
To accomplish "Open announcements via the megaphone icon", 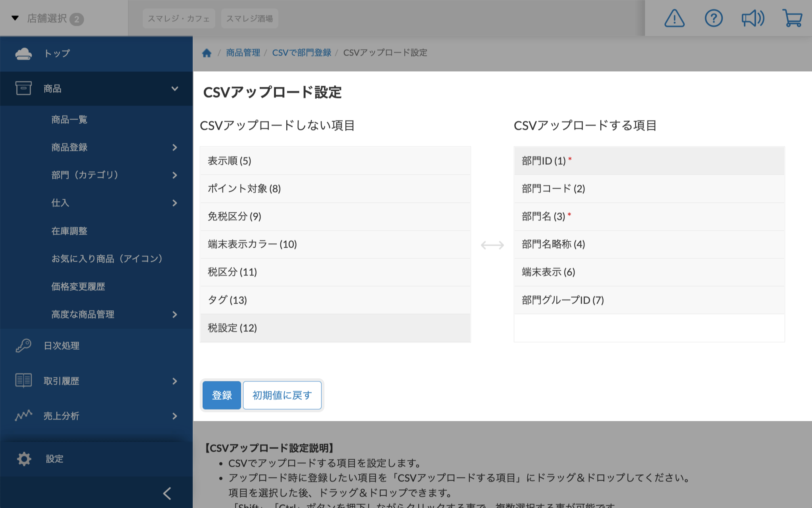I will coord(753,18).
